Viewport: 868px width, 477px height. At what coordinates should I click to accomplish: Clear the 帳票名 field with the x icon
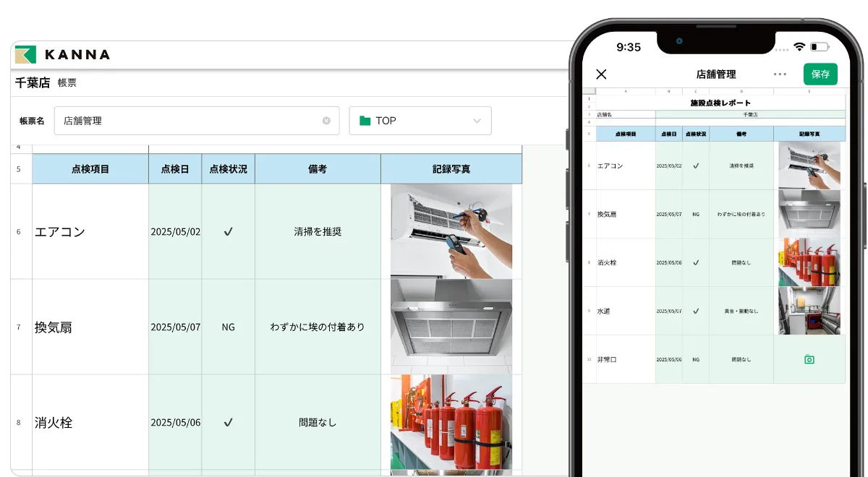coord(326,121)
